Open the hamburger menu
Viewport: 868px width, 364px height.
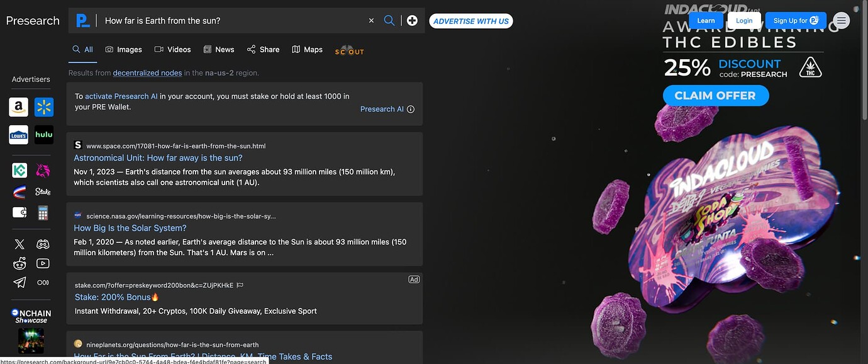[x=841, y=21]
